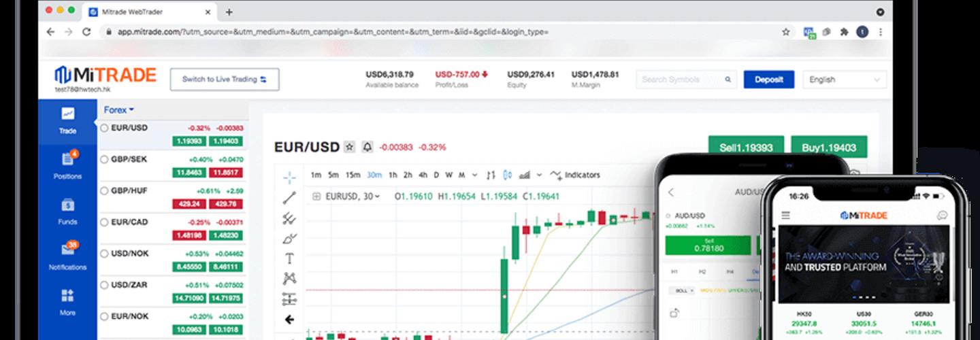Screen dimensions: 980x340
Task: Expand more timeframes chevron after M
Action: [x=474, y=175]
